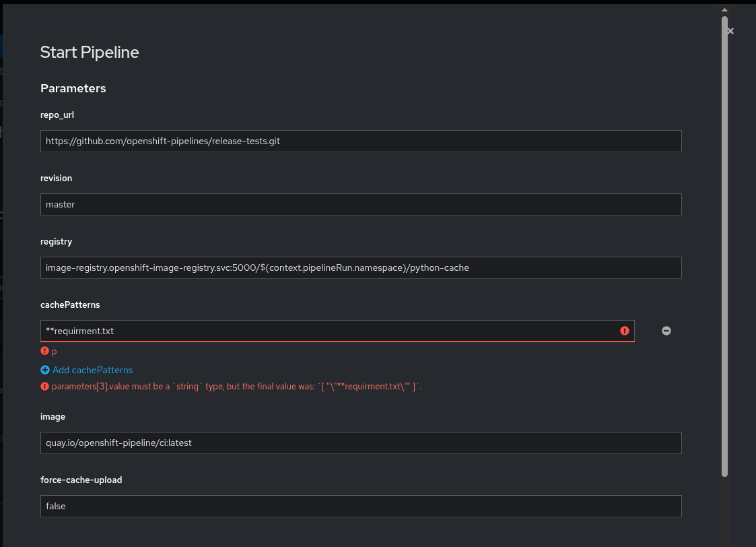The height and width of the screenshot is (547, 756).
Task: Click the red error icon inside cachePatterns field
Action: pos(625,331)
